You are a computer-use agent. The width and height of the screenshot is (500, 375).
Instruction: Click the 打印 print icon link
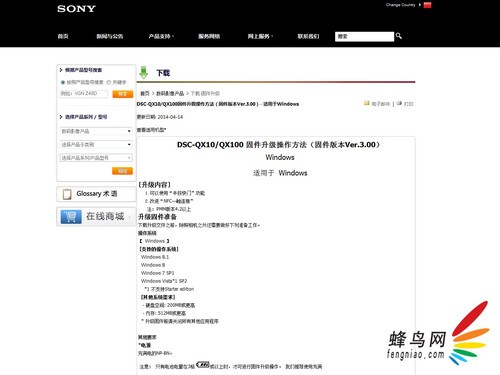click(405, 104)
